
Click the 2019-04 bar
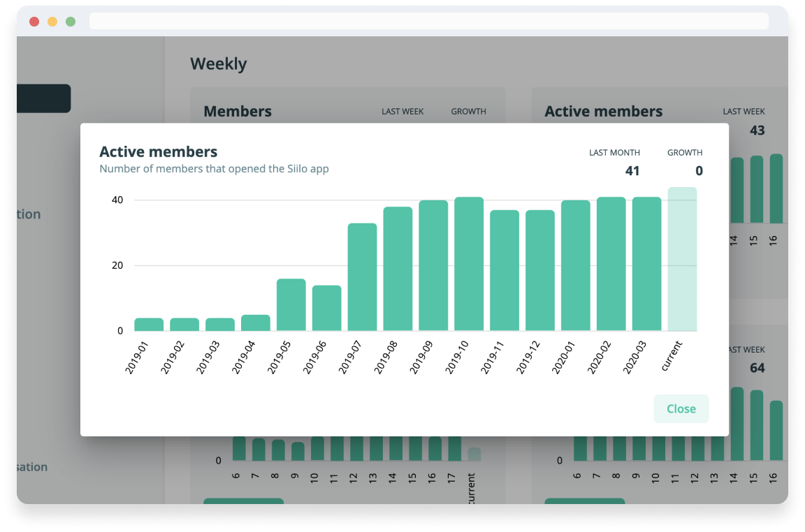(256, 323)
